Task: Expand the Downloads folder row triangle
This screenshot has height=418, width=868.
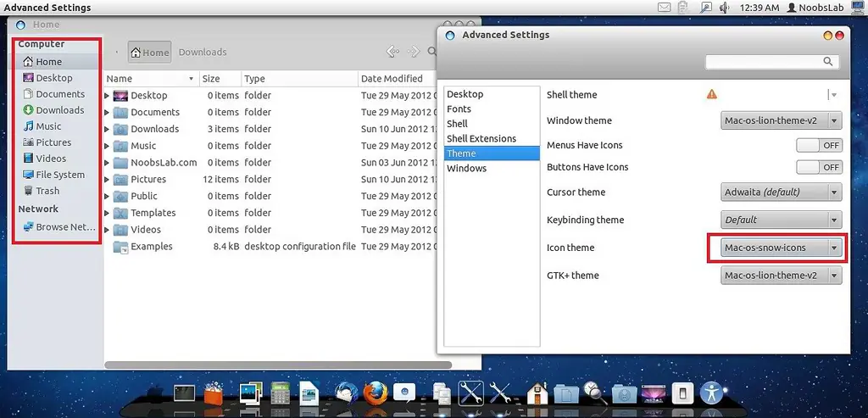Action: 107,129
